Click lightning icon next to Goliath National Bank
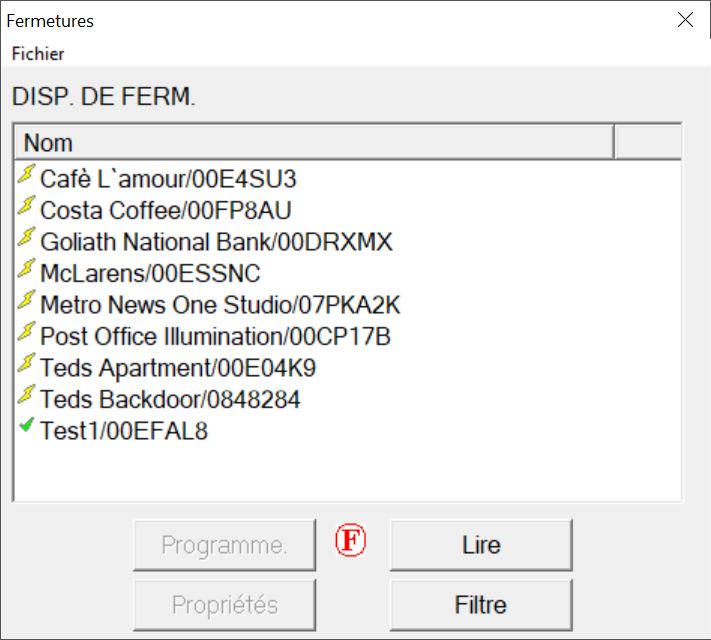711x640 pixels. [x=26, y=240]
